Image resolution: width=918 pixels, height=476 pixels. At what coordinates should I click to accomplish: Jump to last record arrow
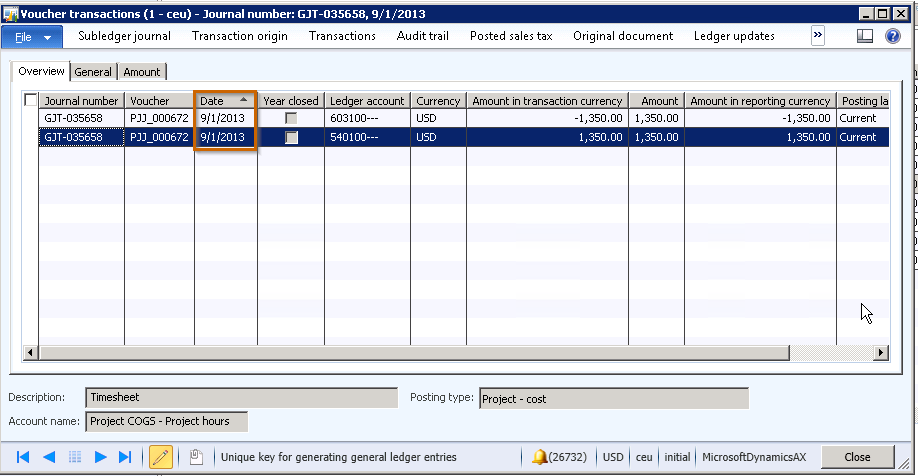pos(125,457)
